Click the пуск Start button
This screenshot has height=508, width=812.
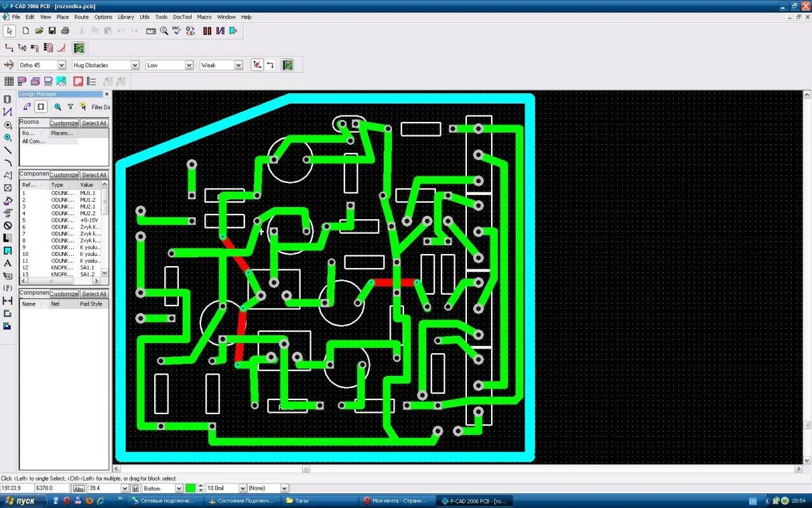coord(24,501)
